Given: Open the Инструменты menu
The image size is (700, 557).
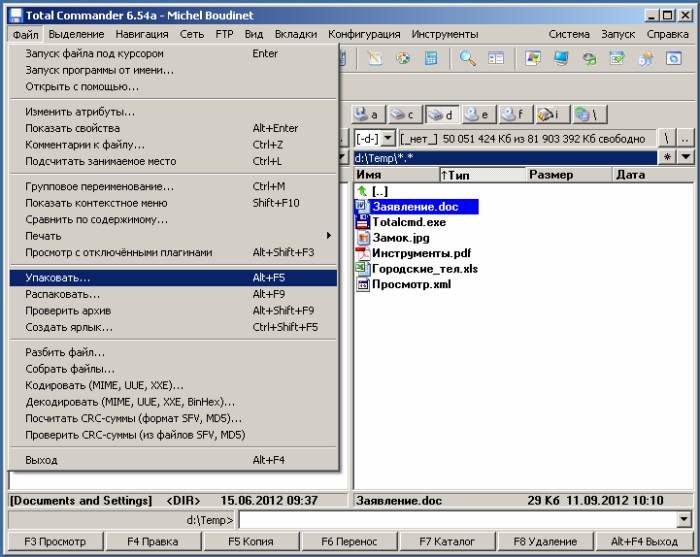Looking at the screenshot, I should 445,34.
